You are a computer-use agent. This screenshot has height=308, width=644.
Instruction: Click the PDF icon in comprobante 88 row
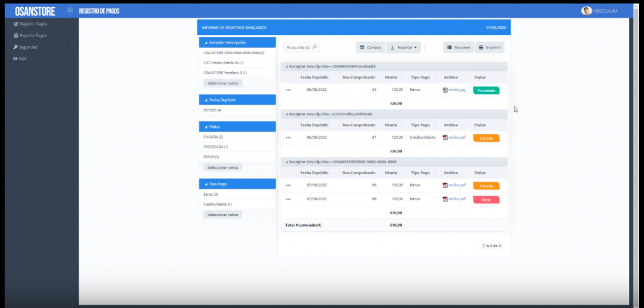pyautogui.click(x=445, y=199)
